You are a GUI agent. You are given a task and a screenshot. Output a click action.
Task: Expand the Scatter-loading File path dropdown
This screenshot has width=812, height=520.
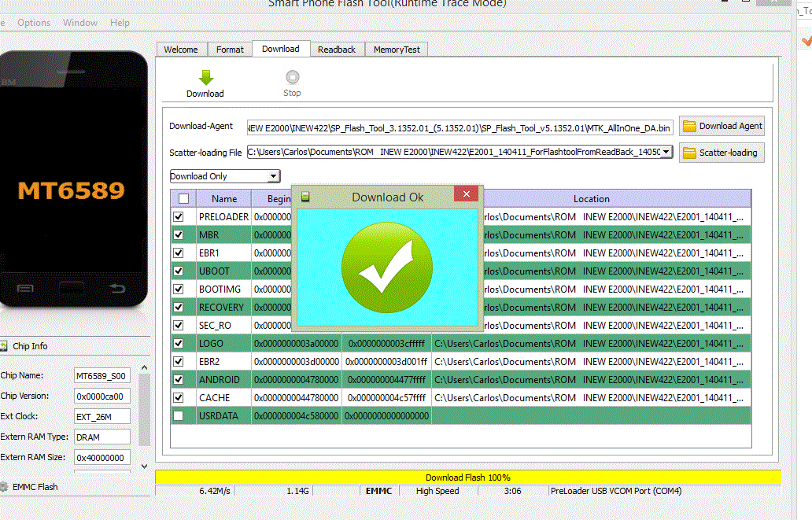point(666,152)
